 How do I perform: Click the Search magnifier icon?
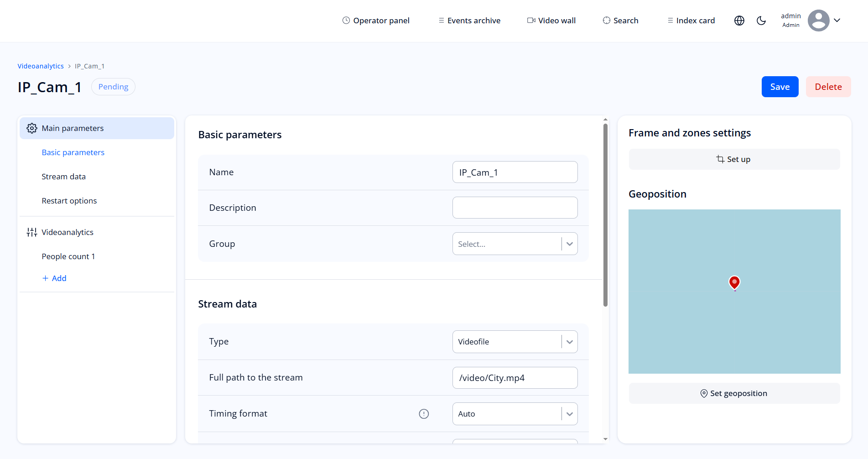606,21
